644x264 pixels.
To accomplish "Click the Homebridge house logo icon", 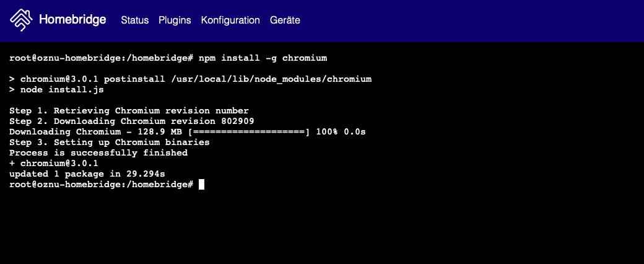I will click(x=21, y=20).
